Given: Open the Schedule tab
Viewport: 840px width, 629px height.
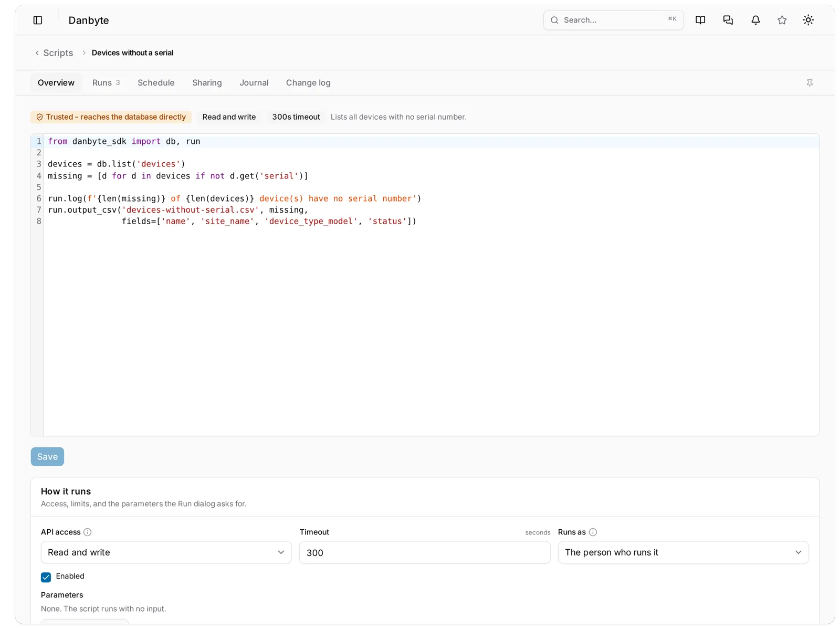Looking at the screenshot, I should [x=156, y=82].
